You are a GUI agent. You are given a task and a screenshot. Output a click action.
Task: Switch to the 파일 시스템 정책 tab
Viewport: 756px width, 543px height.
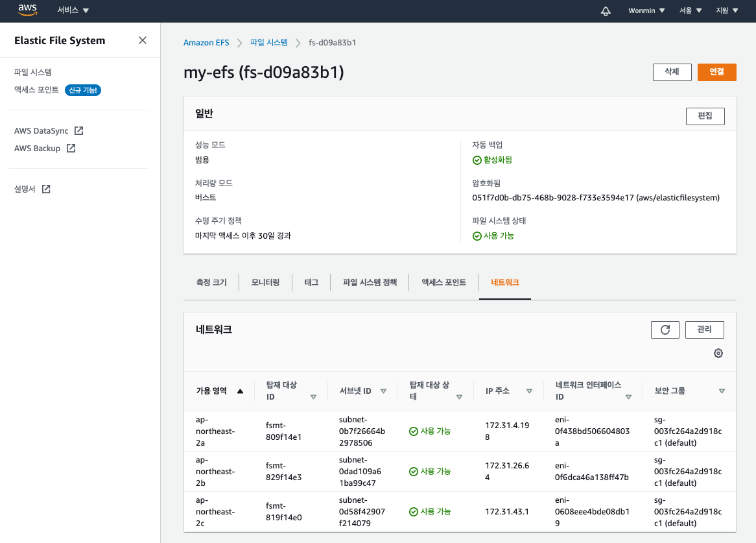(370, 283)
